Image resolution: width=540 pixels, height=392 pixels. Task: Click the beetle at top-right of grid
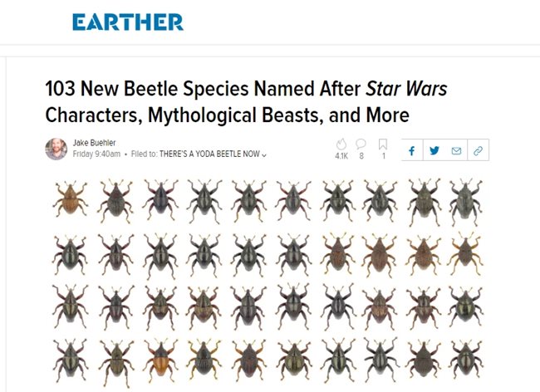[465, 201]
